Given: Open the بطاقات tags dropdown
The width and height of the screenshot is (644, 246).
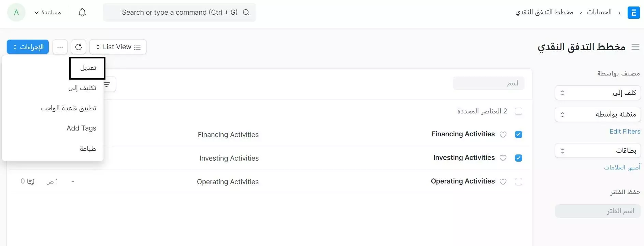Looking at the screenshot, I should (x=598, y=151).
